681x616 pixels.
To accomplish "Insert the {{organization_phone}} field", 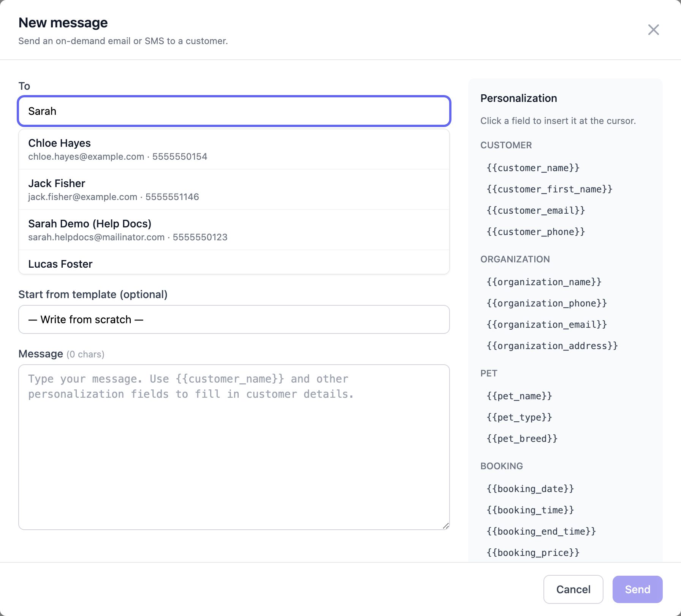I will click(547, 303).
